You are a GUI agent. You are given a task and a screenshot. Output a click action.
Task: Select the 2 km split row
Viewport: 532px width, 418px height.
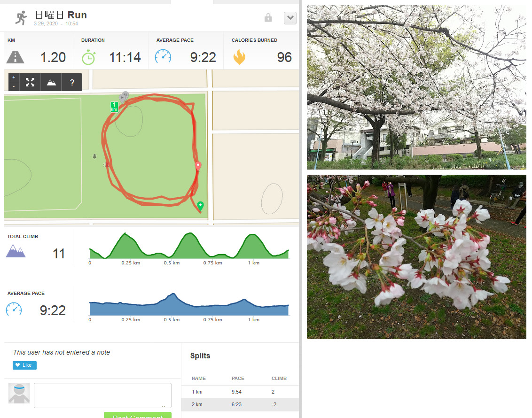[x=240, y=404]
